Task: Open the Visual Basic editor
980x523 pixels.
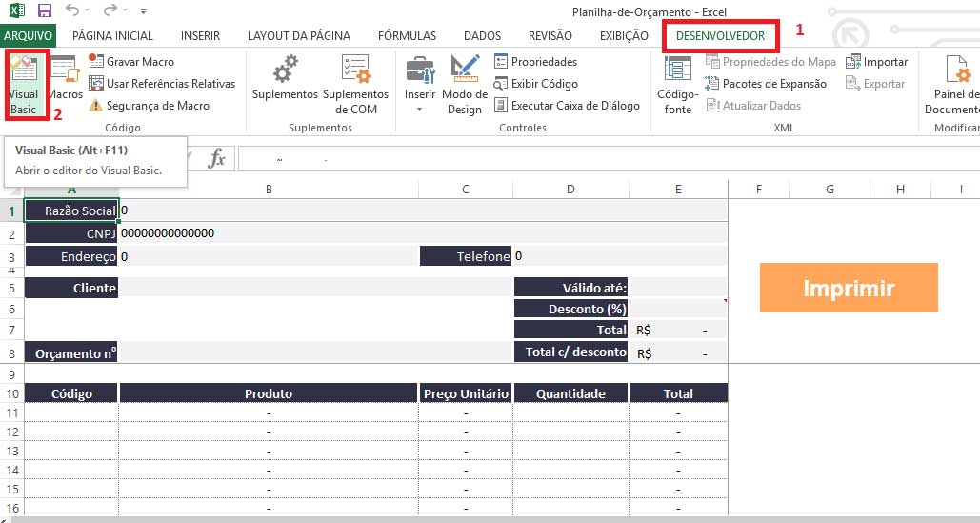Action: point(24,84)
